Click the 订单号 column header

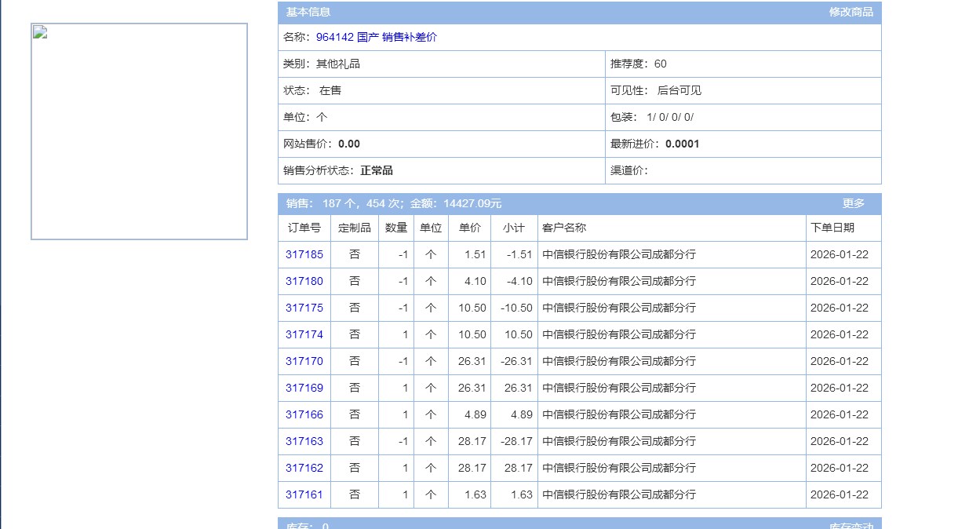pos(304,228)
